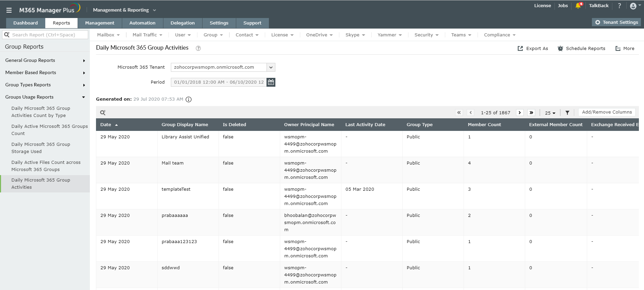
Task: Open the Contact reports dropdown
Action: pos(247,35)
